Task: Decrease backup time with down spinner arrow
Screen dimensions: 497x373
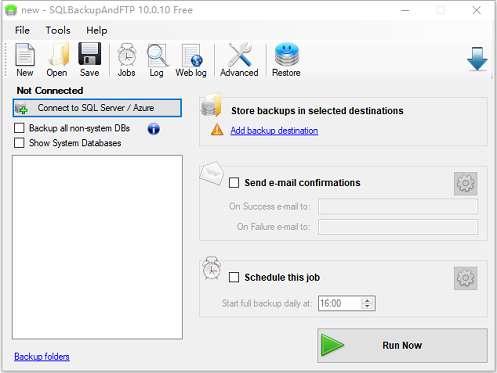Action: pos(367,306)
